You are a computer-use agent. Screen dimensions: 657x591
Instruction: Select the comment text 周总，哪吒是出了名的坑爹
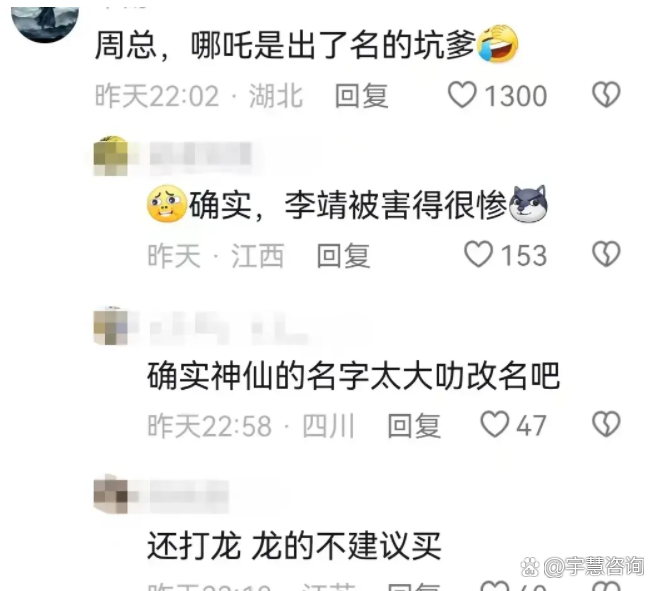(x=285, y=44)
